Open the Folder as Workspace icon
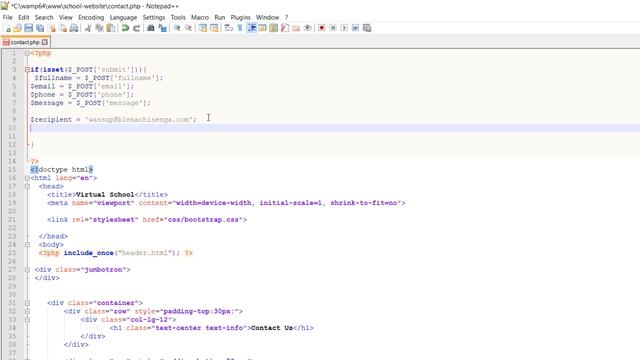640x360 pixels. (296, 28)
